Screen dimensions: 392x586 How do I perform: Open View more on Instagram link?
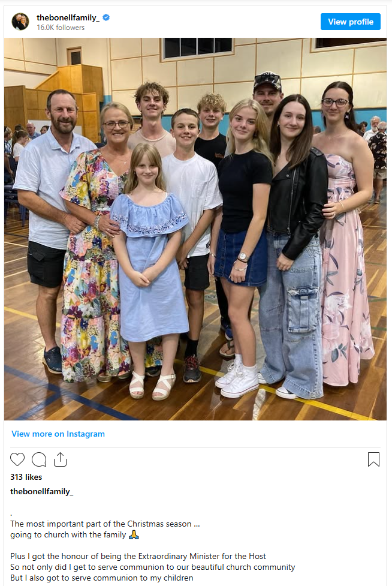coord(58,434)
